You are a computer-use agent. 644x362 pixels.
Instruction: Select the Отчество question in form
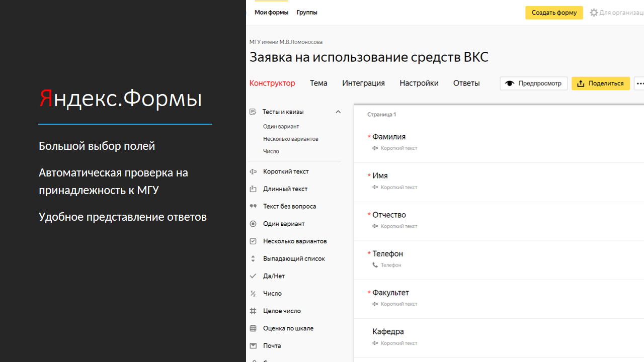499,221
